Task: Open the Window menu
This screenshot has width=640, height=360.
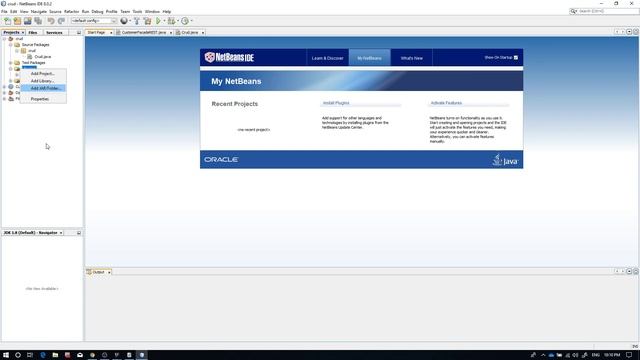Action: (x=152, y=11)
